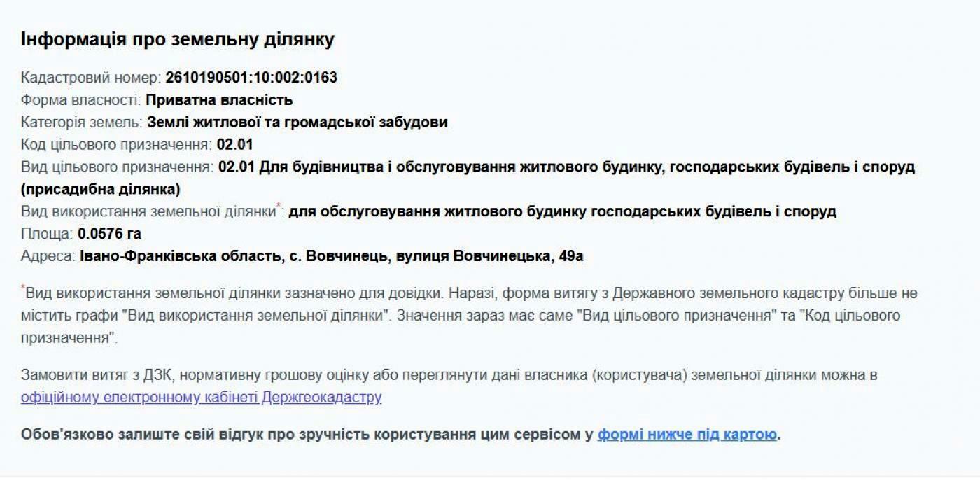This screenshot has height=497, width=980.
Task: Click the red asterisk after 'земельної ділянки' label
Action: [x=279, y=206]
